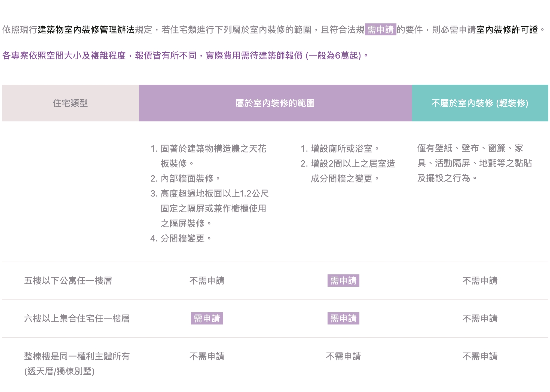Click the 五樓以下公寓任一樓層 row label
550x392 pixels.
[x=68, y=281]
